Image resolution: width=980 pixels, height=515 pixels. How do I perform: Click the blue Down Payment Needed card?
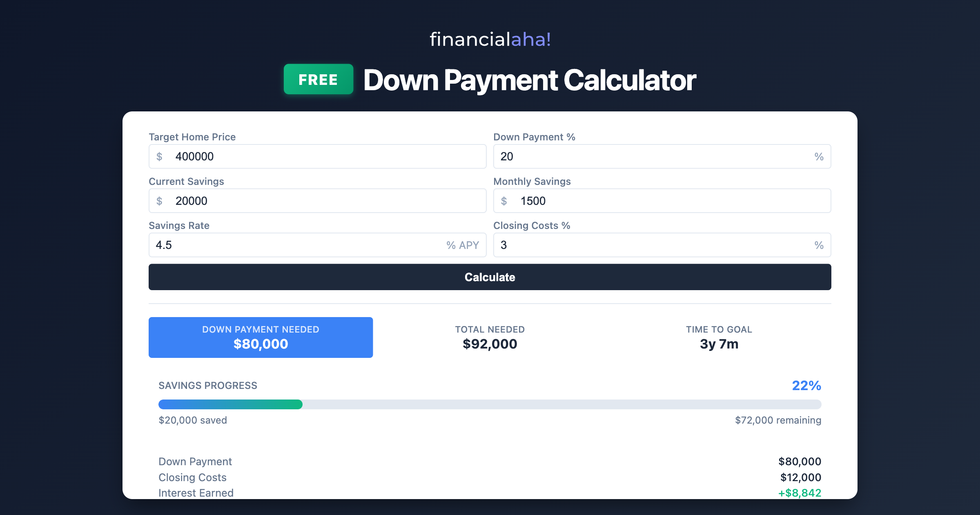point(261,337)
